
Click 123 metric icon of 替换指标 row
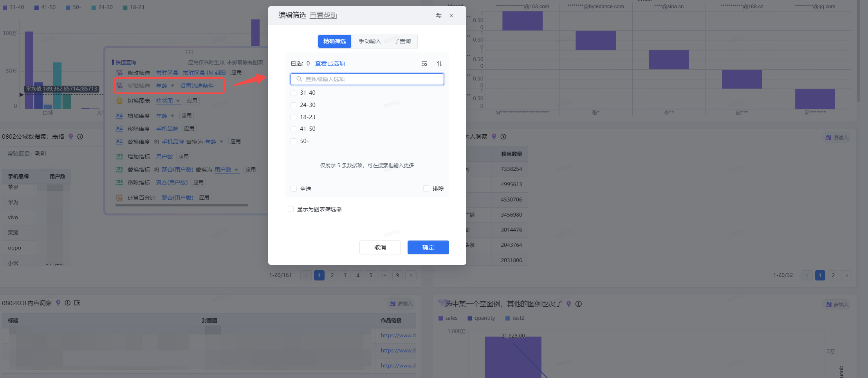pyautogui.click(x=119, y=169)
